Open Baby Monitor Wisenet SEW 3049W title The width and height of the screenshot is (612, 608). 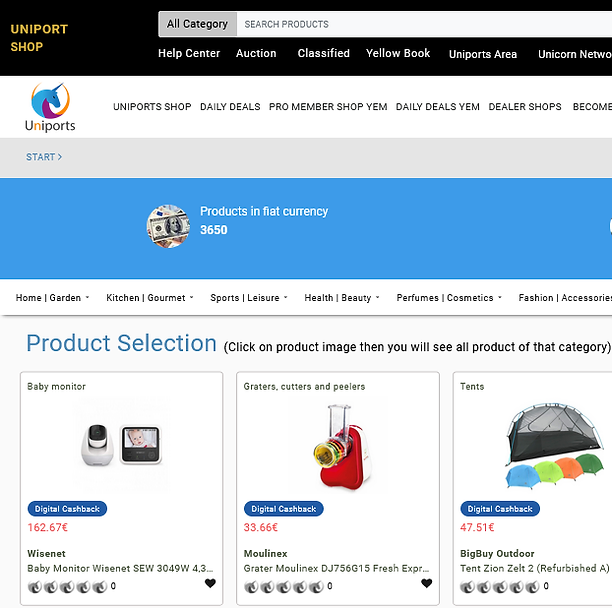[x=120, y=568]
